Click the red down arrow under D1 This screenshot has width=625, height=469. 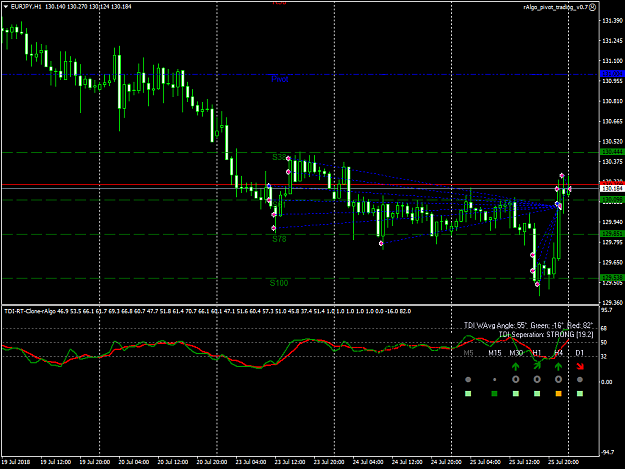coord(580,366)
